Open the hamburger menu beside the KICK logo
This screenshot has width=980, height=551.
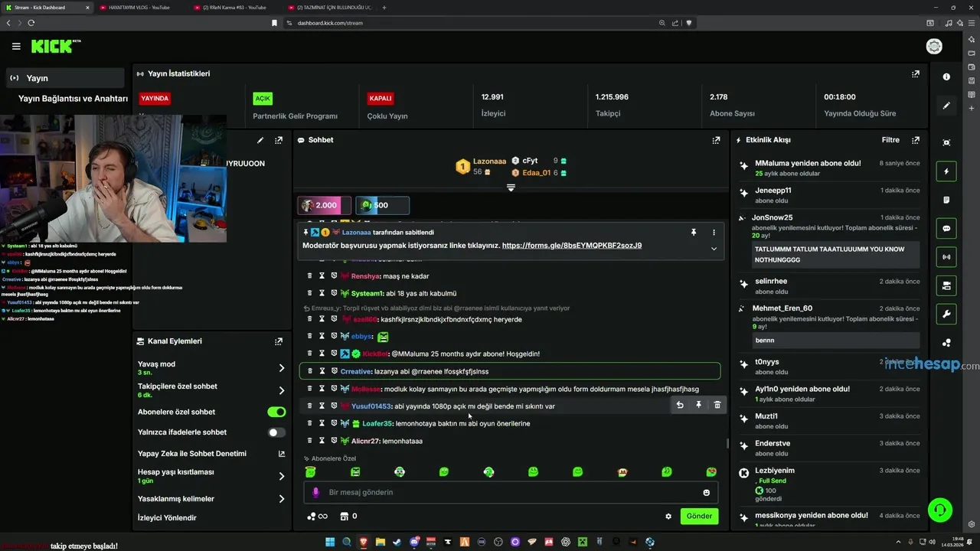pos(16,47)
